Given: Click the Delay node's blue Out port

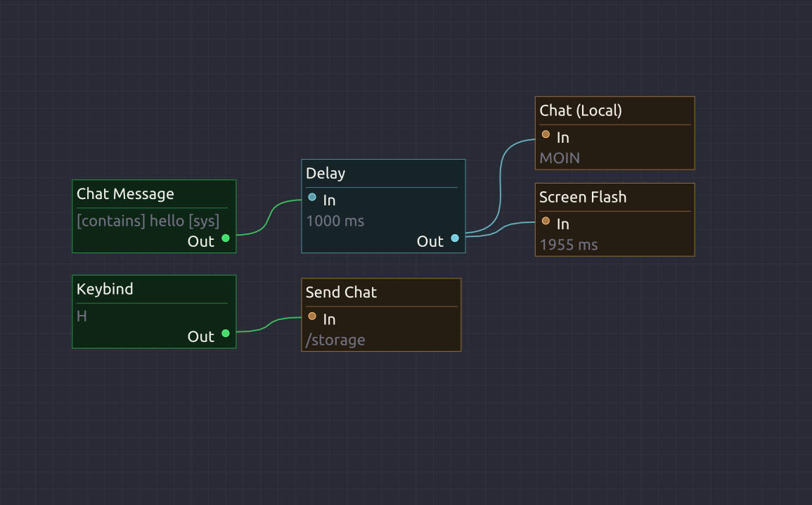Looking at the screenshot, I should 455,238.
